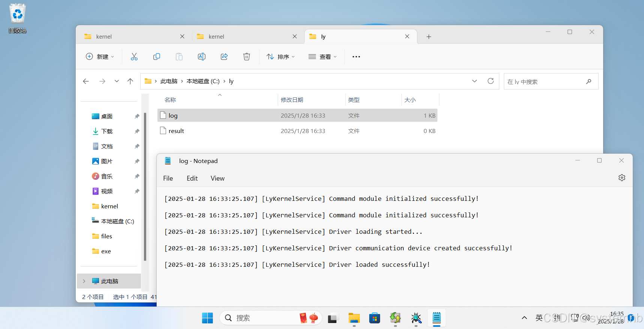Open the Sort (排序) dropdown
This screenshot has height=329, width=644.
(x=280, y=57)
